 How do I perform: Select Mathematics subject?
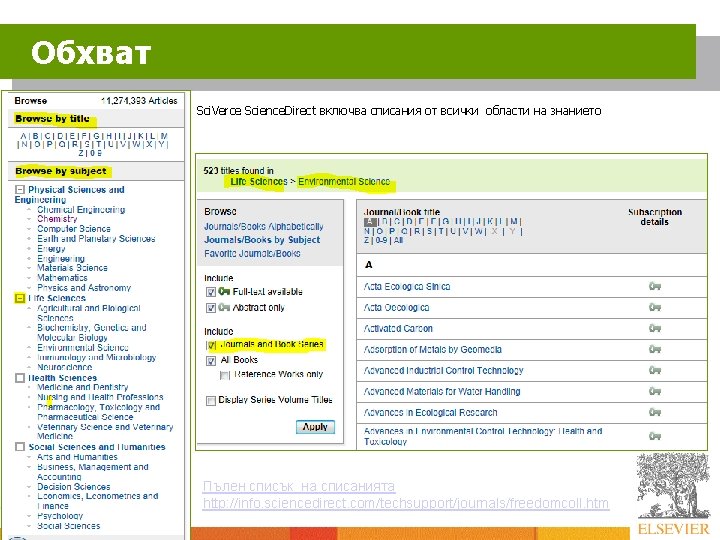point(62,278)
